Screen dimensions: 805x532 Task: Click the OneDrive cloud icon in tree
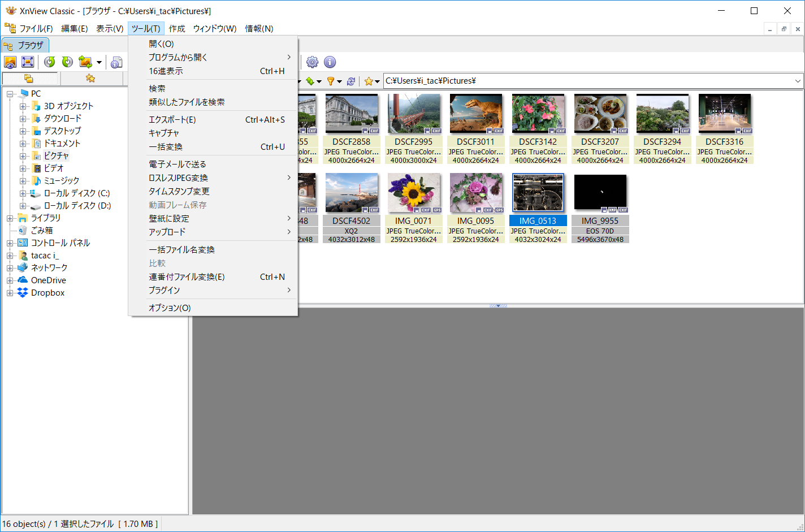pyautogui.click(x=23, y=280)
